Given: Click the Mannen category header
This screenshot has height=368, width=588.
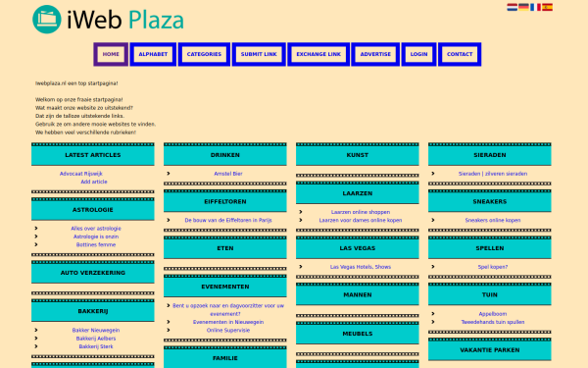Looking at the screenshot, I should pos(358,295).
